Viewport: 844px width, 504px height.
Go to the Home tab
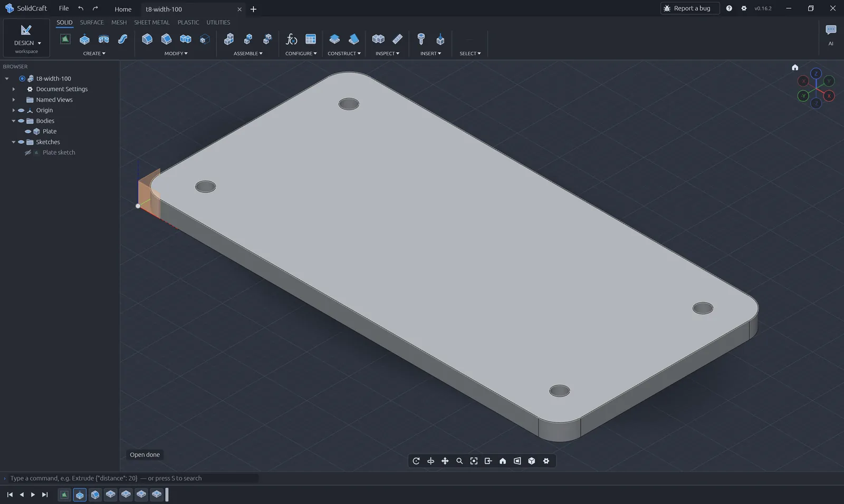point(123,9)
